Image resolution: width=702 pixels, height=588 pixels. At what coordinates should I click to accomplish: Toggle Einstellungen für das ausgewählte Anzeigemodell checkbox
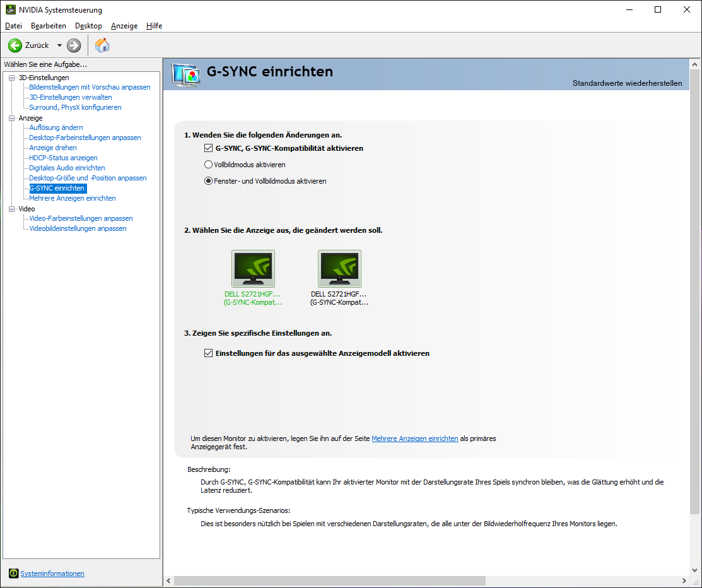tap(208, 353)
